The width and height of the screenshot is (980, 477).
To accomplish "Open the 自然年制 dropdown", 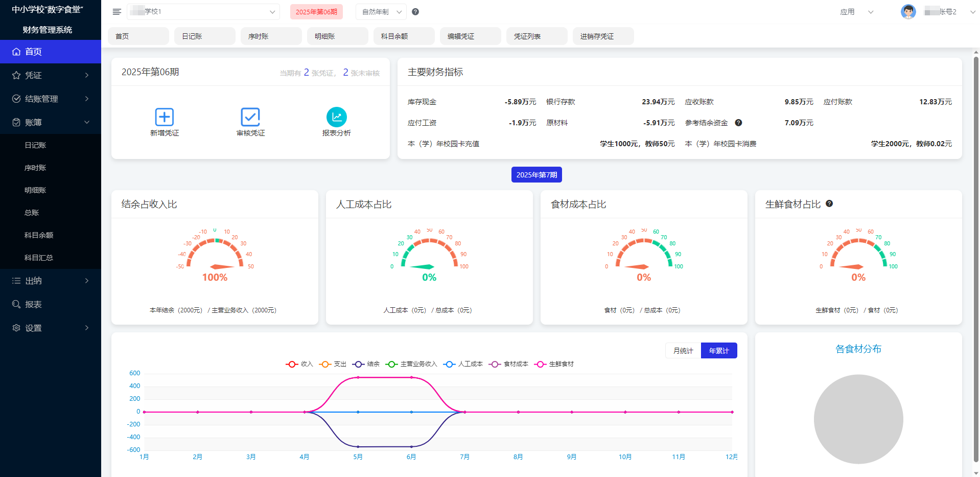I will tap(380, 11).
